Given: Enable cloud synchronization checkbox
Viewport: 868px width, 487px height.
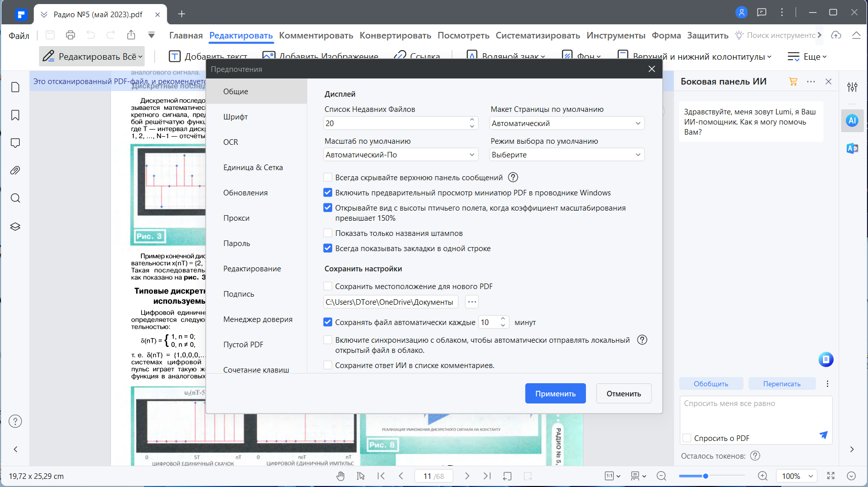Looking at the screenshot, I should [328, 340].
